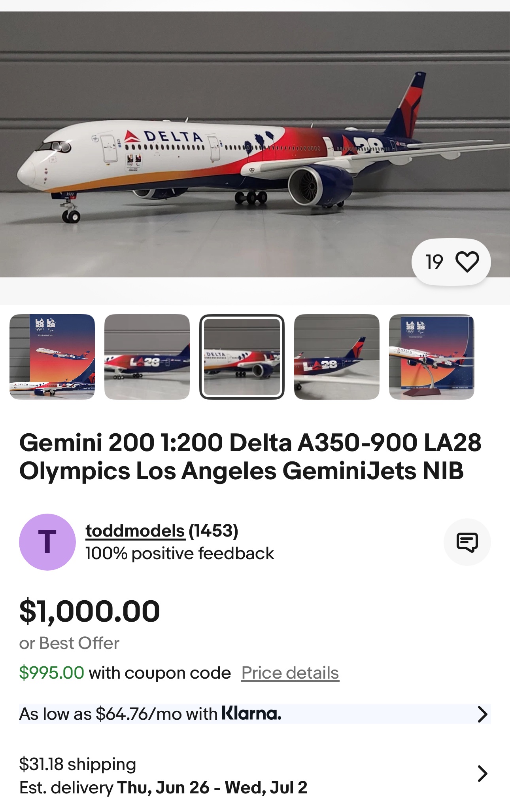510x812 pixels.
Task: Select the third highlighted fuselage thumbnail
Action: click(x=242, y=357)
